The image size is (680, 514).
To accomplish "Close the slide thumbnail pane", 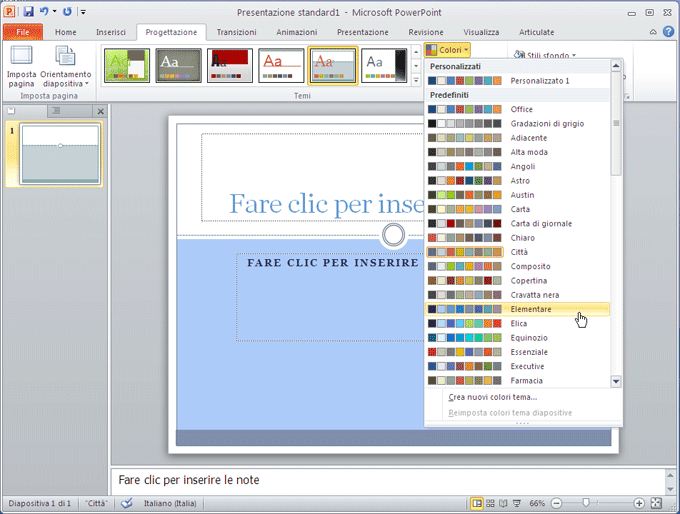I will (x=101, y=111).
